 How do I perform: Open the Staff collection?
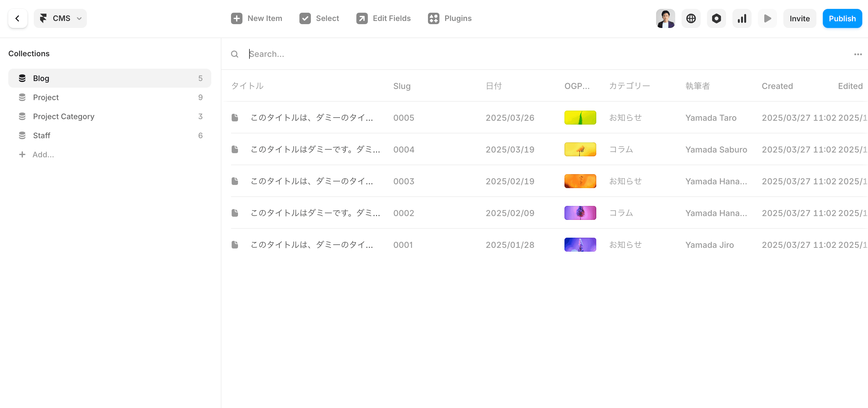[41, 135]
